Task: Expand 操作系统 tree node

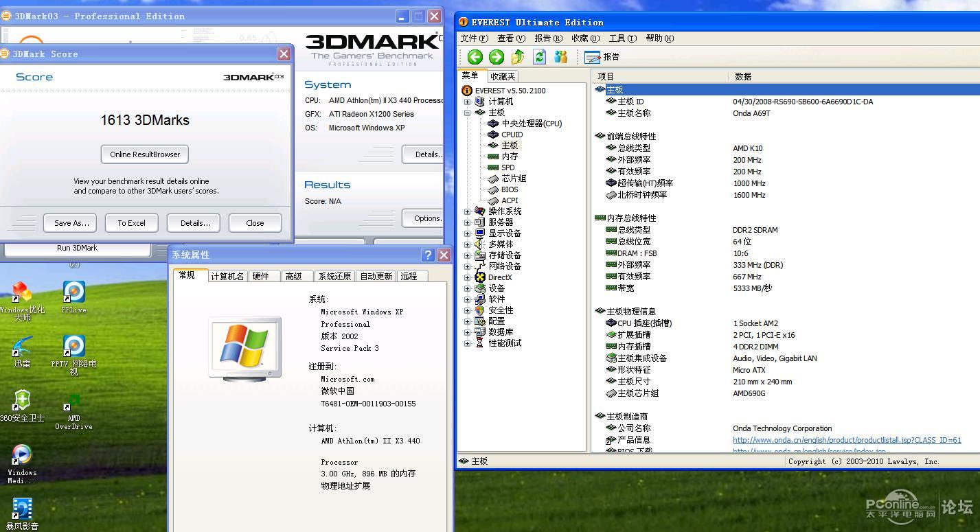Action: coord(467,211)
